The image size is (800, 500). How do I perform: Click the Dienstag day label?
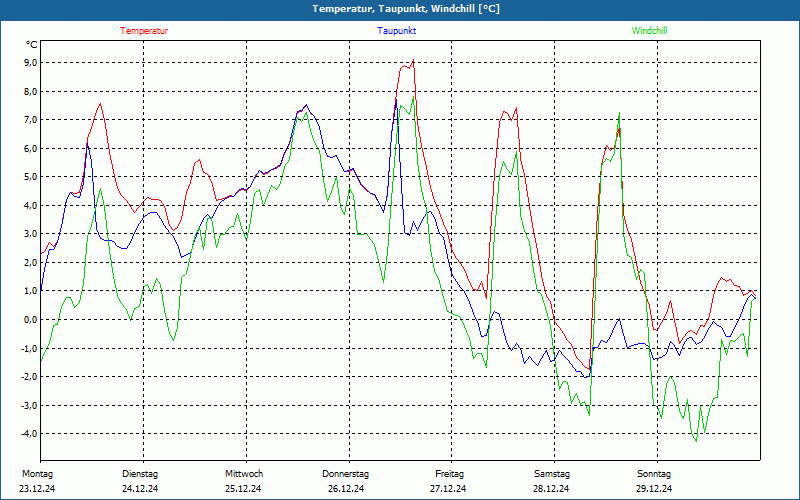coord(140,474)
